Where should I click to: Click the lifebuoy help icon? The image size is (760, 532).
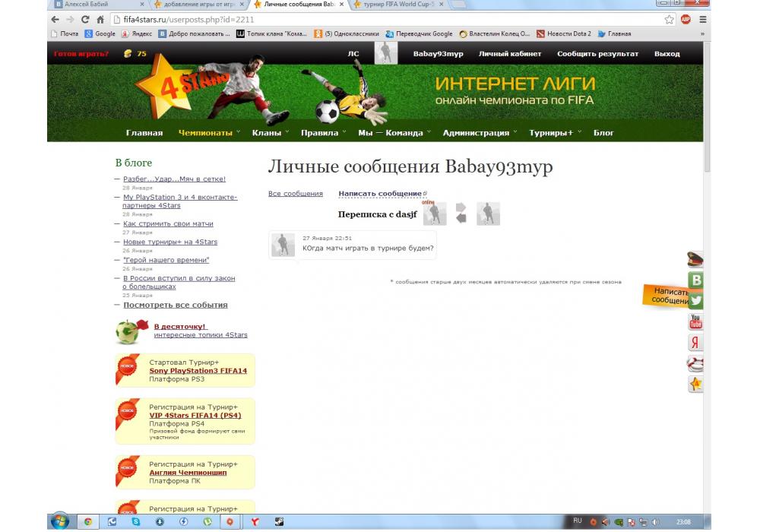click(x=695, y=363)
